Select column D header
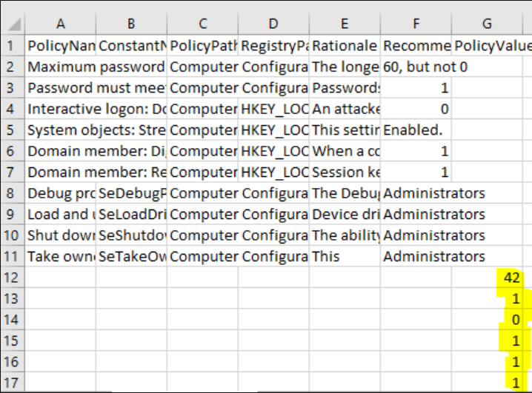The height and width of the screenshot is (393, 532). (x=273, y=24)
